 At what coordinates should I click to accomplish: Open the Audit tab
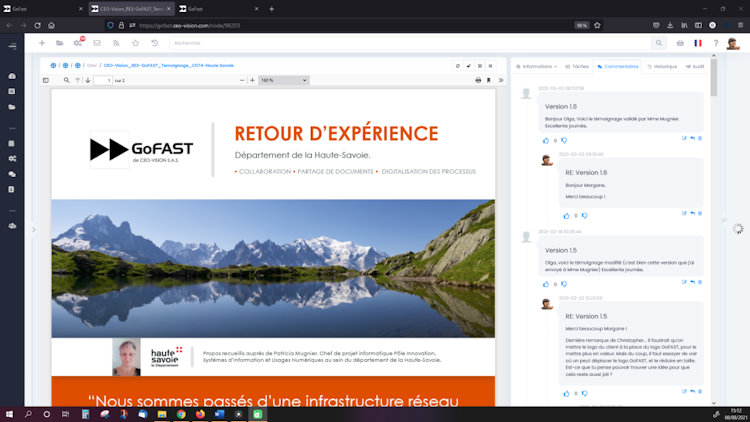click(695, 67)
